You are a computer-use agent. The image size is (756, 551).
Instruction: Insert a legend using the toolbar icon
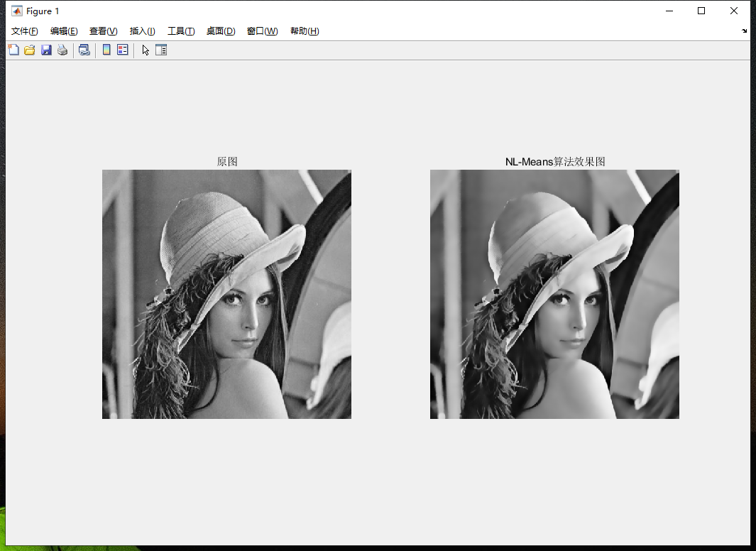pyautogui.click(x=123, y=50)
